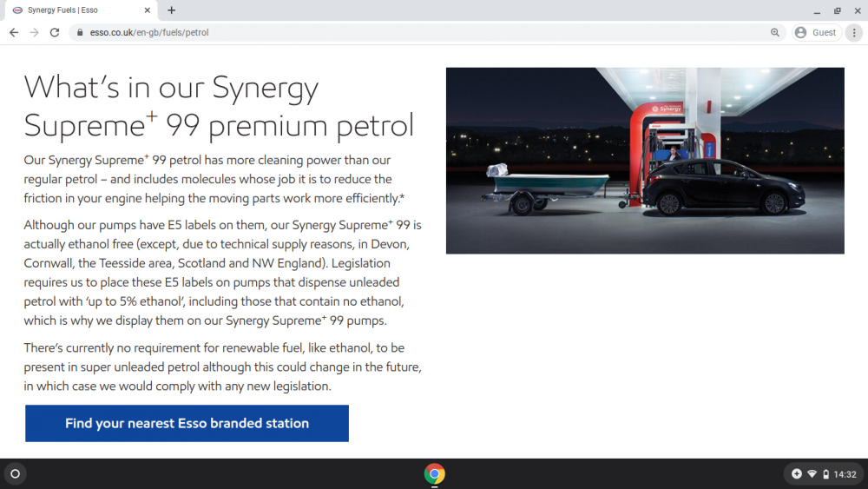
Task: Click the plus-circle notification icon in tray
Action: click(x=797, y=474)
